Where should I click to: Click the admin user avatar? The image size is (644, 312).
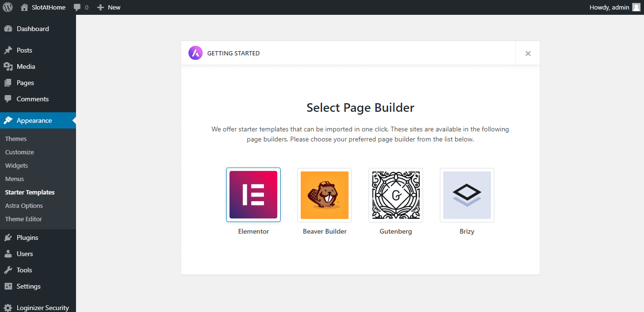tap(636, 7)
